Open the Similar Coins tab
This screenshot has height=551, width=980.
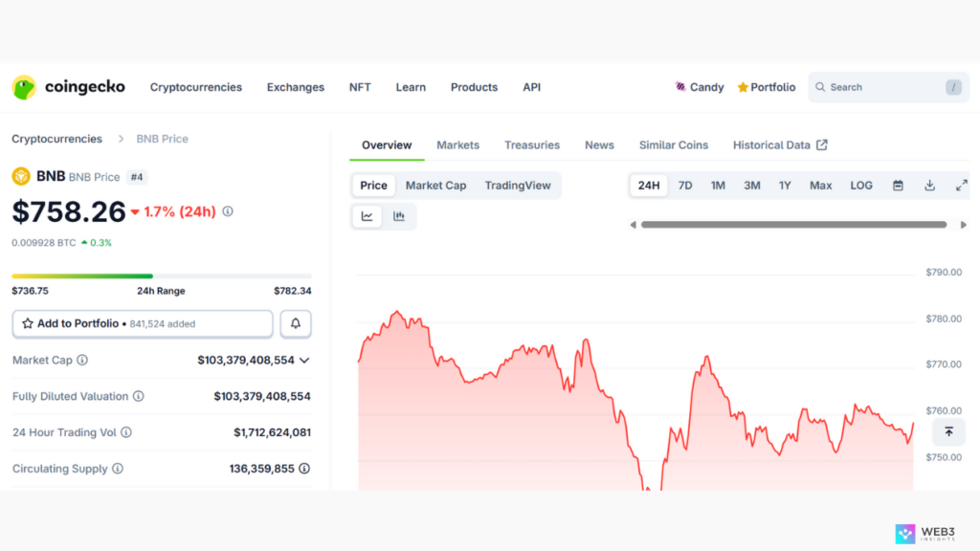[x=674, y=145]
